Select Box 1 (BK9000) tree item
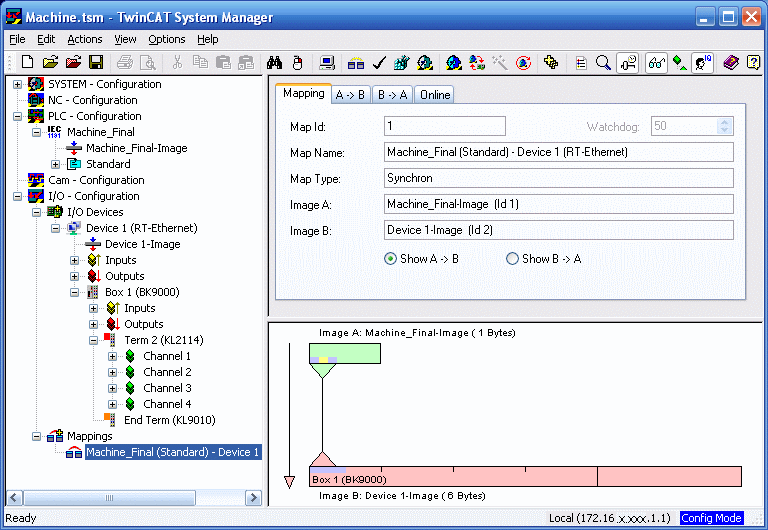 (142, 292)
